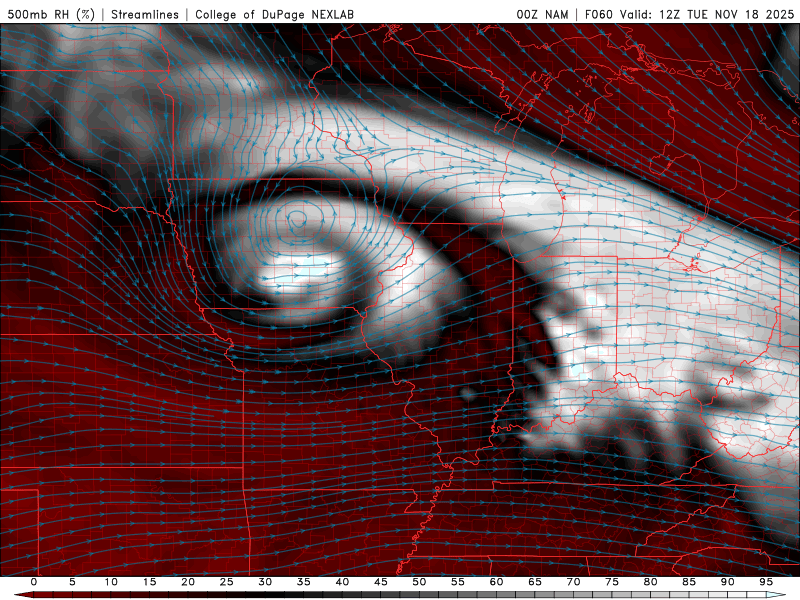Click the 65 value on the color scale

535,582
